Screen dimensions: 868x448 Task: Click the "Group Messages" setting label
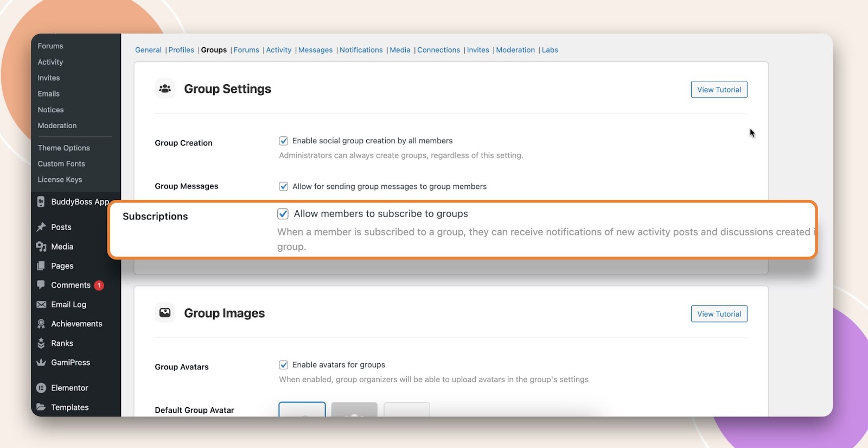click(x=187, y=186)
